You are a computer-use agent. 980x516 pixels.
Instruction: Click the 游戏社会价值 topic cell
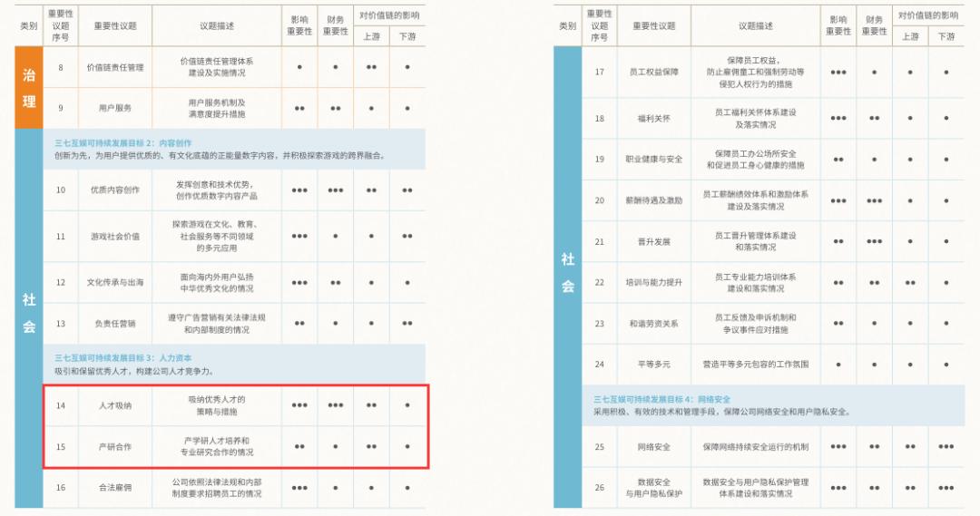(115, 236)
